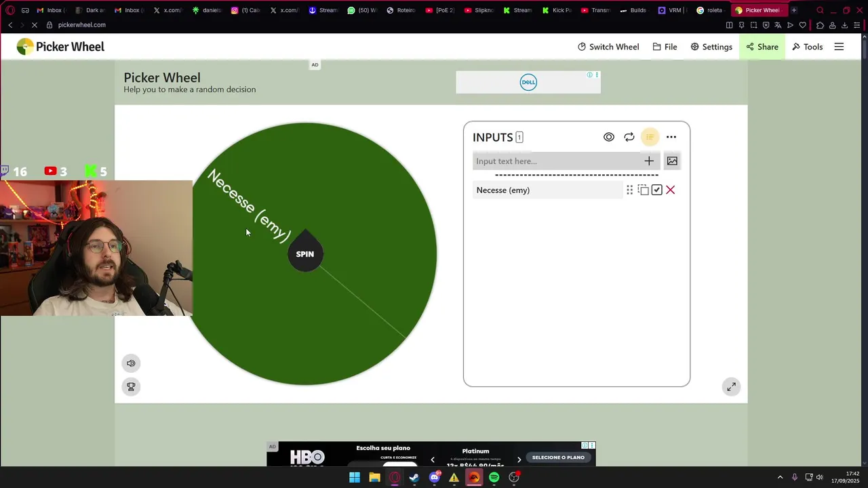Click the green Share button
This screenshot has height=488, width=868.
pyautogui.click(x=762, y=47)
